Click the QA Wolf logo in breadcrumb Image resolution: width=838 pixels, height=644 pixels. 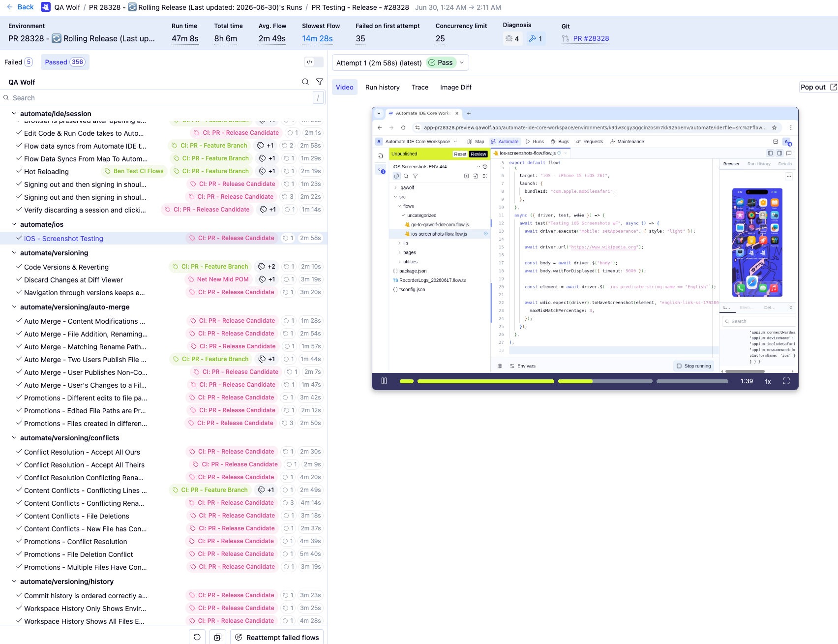click(46, 7)
